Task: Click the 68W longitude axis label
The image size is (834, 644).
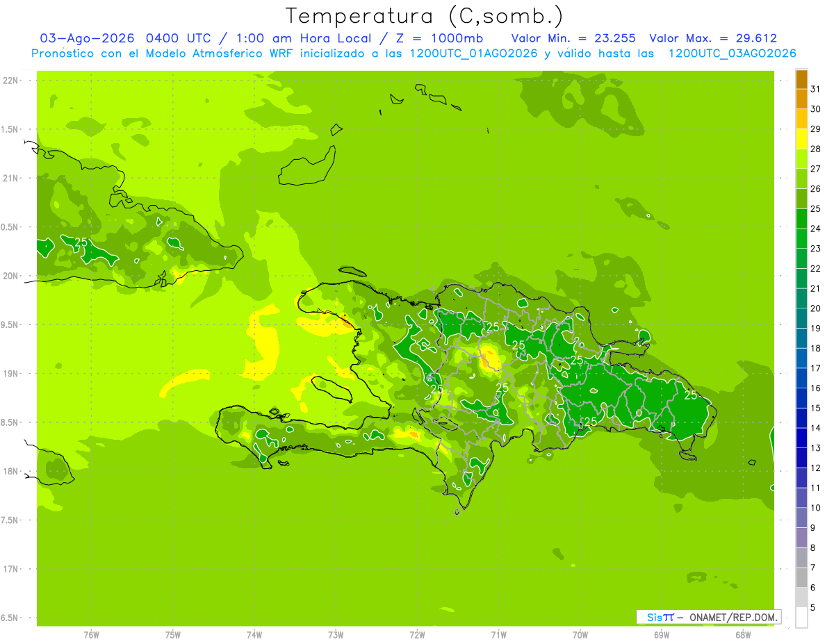Action: (x=743, y=634)
